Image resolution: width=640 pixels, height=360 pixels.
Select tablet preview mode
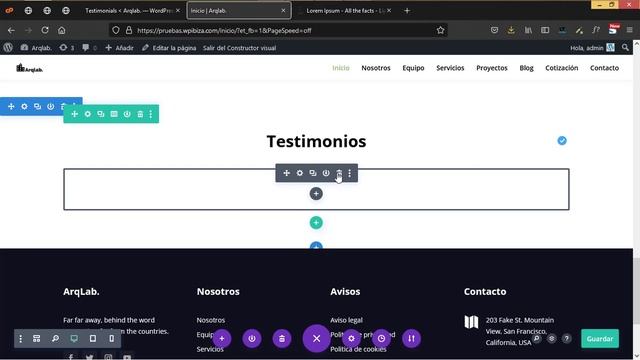93,338
